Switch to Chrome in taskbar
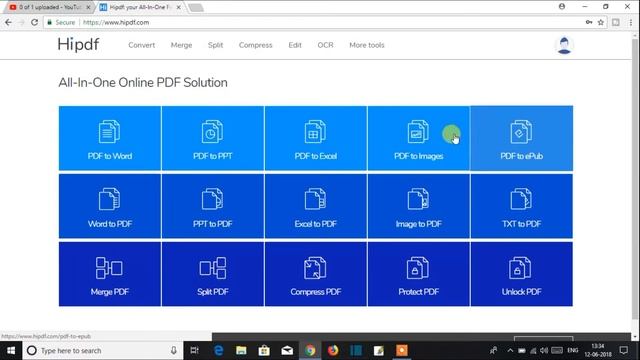640x360 pixels. [310, 351]
